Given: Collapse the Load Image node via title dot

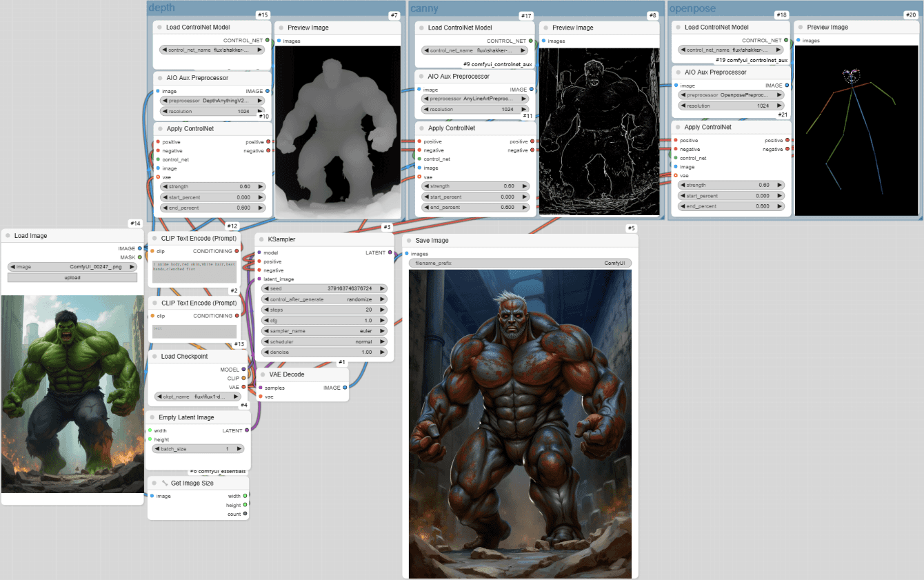Looking at the screenshot, I should tap(8, 236).
